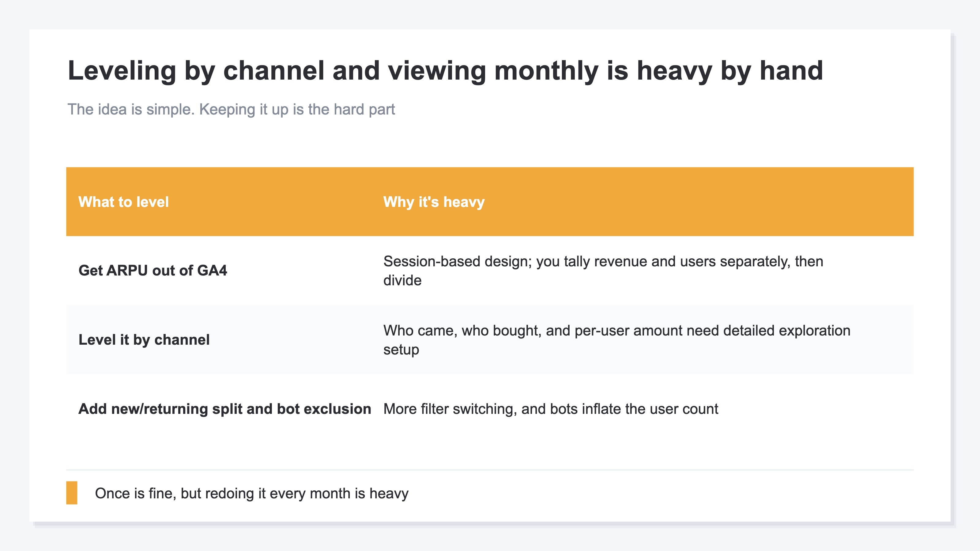The width and height of the screenshot is (980, 551).
Task: Select the subtitle 'The idea is simple'
Action: 231,110
